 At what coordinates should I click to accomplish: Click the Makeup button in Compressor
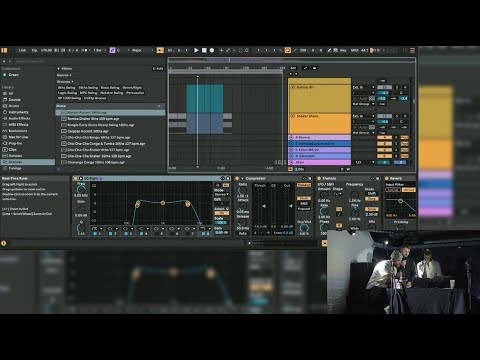pos(304,185)
